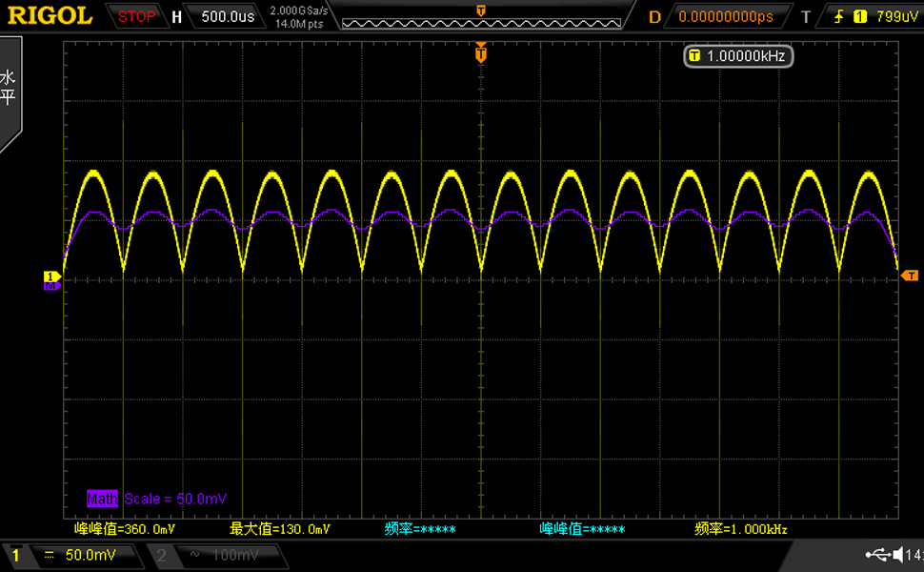Toggle channel 2 using its gray badge
The height and width of the screenshot is (572, 924).
pos(161,555)
